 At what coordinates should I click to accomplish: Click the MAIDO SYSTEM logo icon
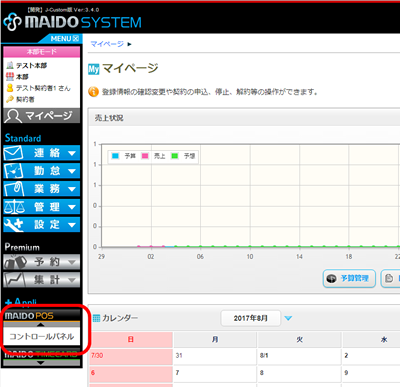pos(12,22)
